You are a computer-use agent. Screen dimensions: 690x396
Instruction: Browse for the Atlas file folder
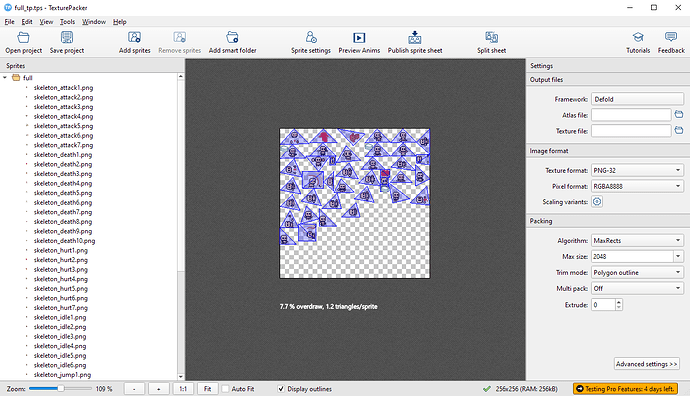pos(679,115)
